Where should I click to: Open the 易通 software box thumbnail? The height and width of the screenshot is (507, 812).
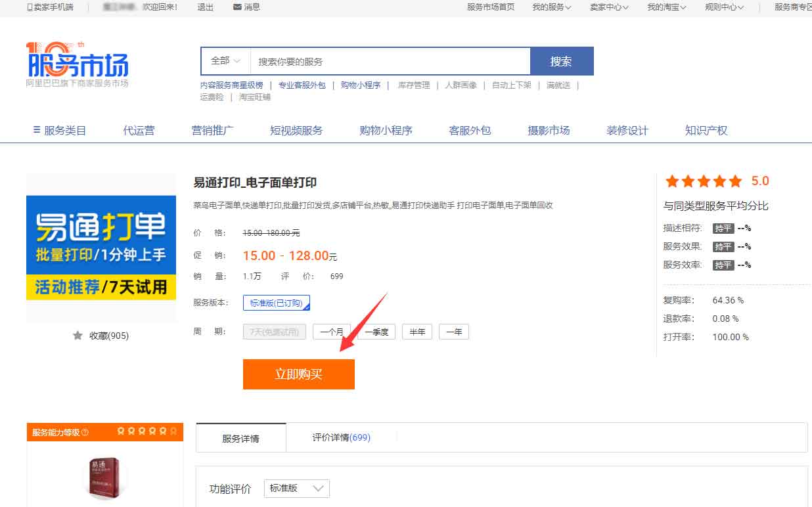(x=106, y=477)
